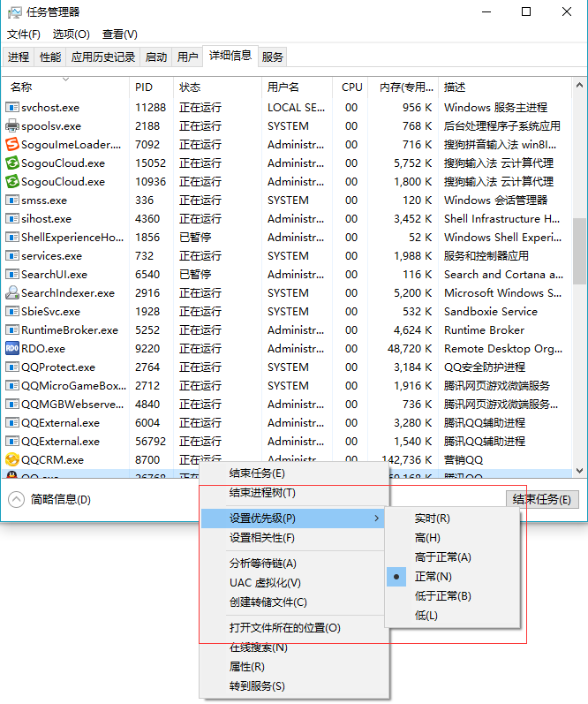Click icon of QQExternal.exe PID 56792
The height and width of the screenshot is (704, 588).
(12, 441)
